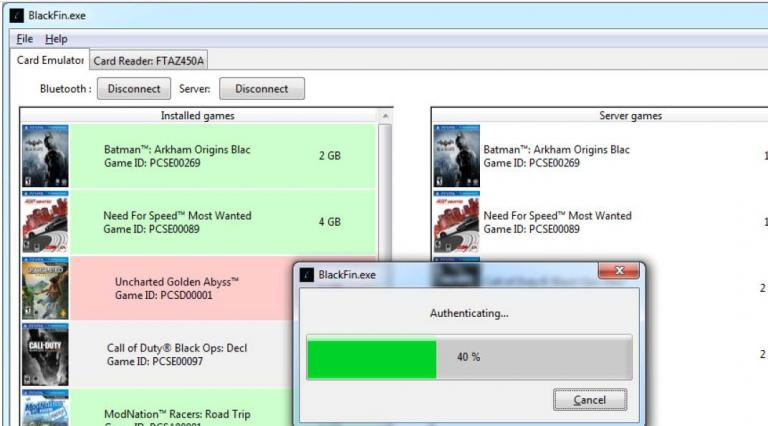Click the Installed games vertical scrollbar track
The image size is (768, 426).
pos(385,191)
